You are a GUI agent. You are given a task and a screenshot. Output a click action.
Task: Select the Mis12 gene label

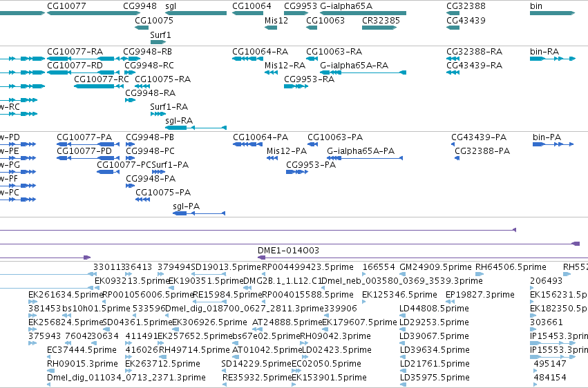(276, 20)
